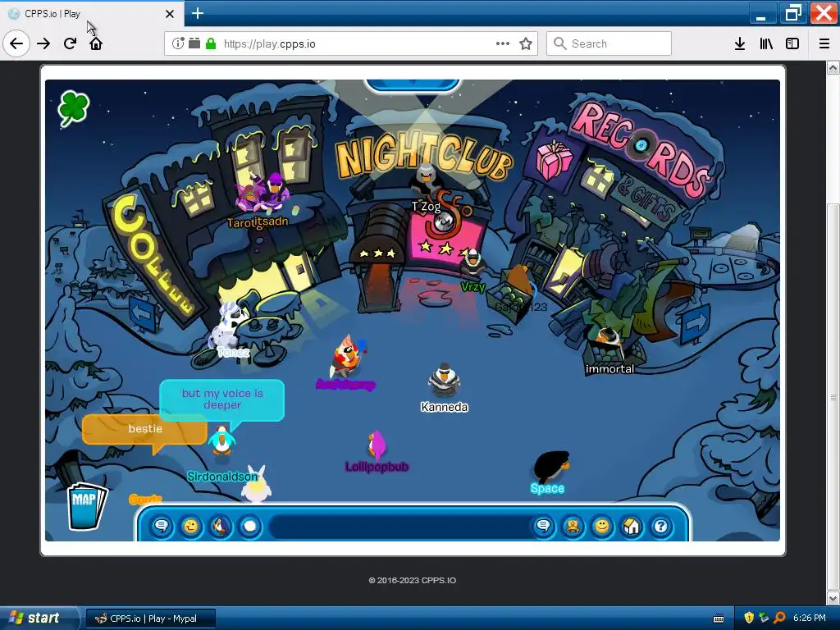840x630 pixels.
Task: Click the permissions icon next to the padlock
Action: coord(194,43)
